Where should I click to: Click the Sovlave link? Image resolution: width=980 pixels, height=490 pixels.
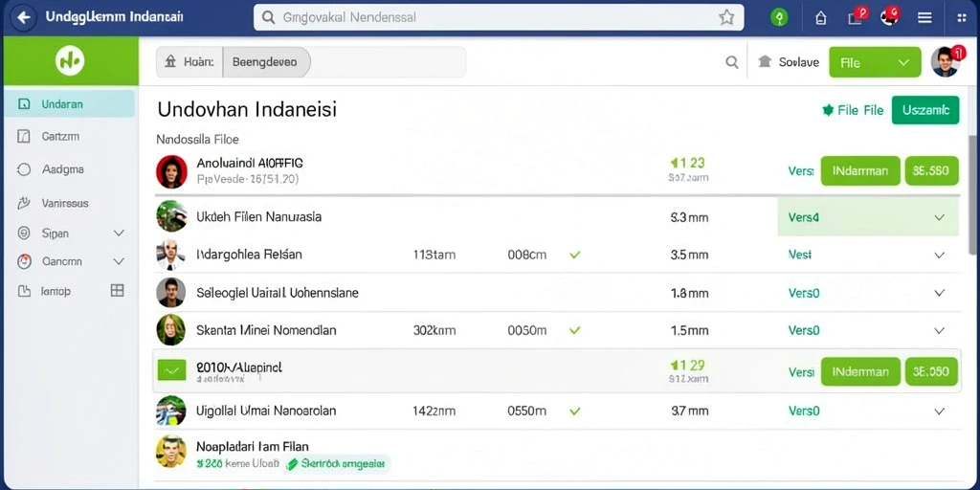click(789, 62)
